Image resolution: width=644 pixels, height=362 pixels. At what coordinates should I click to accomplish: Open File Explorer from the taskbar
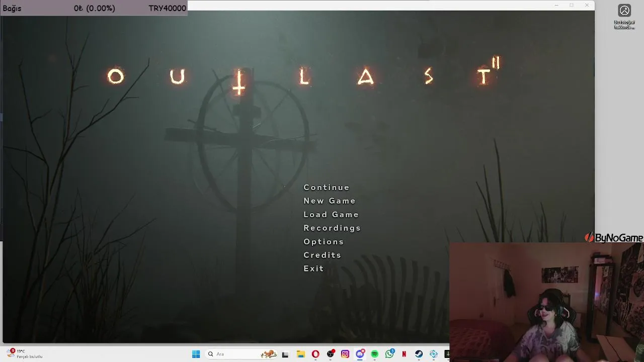point(300,354)
